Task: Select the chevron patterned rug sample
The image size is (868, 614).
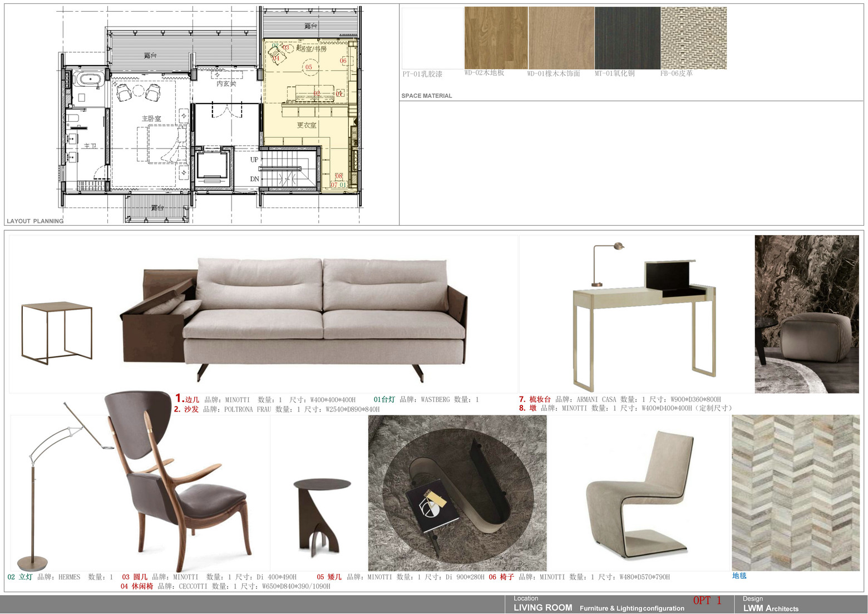Action: point(795,493)
